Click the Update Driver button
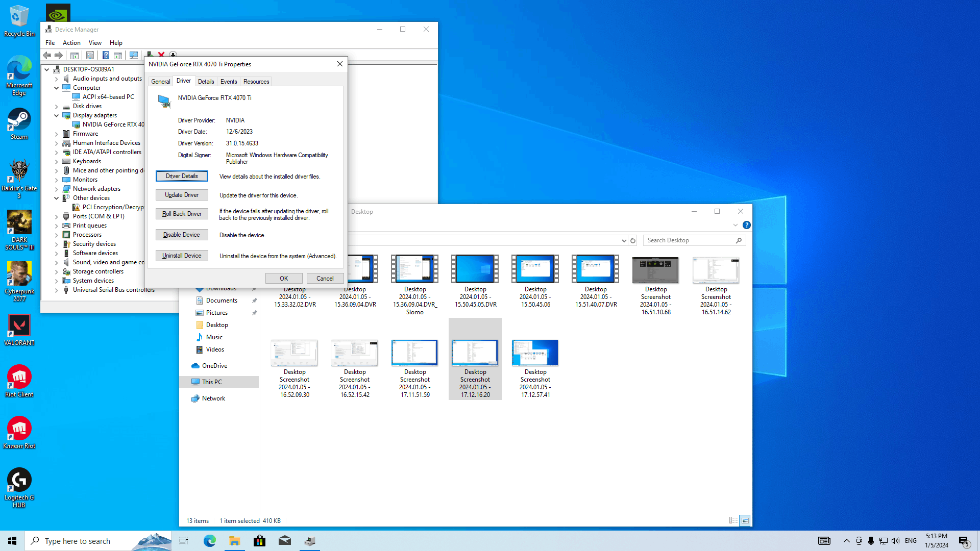 coord(182,195)
